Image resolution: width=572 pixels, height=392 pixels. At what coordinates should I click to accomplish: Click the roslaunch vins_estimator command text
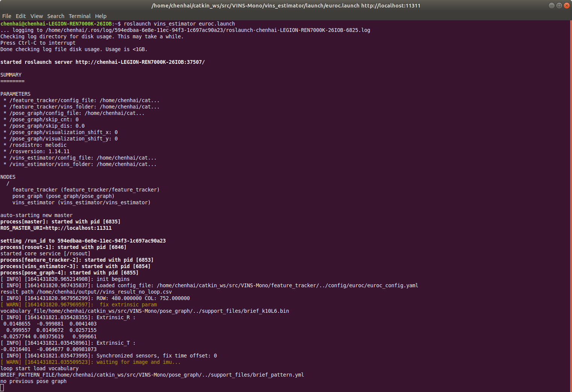[179, 24]
